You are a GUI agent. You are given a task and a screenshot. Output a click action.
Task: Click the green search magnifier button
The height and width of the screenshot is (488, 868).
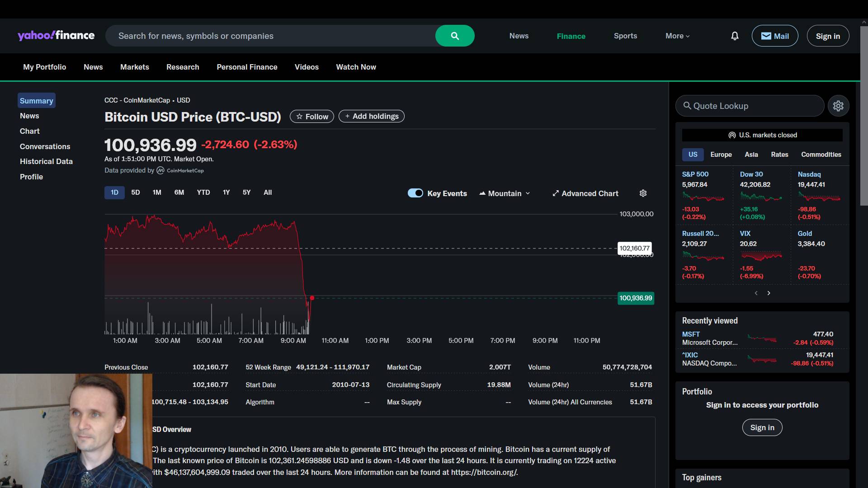tap(455, 36)
